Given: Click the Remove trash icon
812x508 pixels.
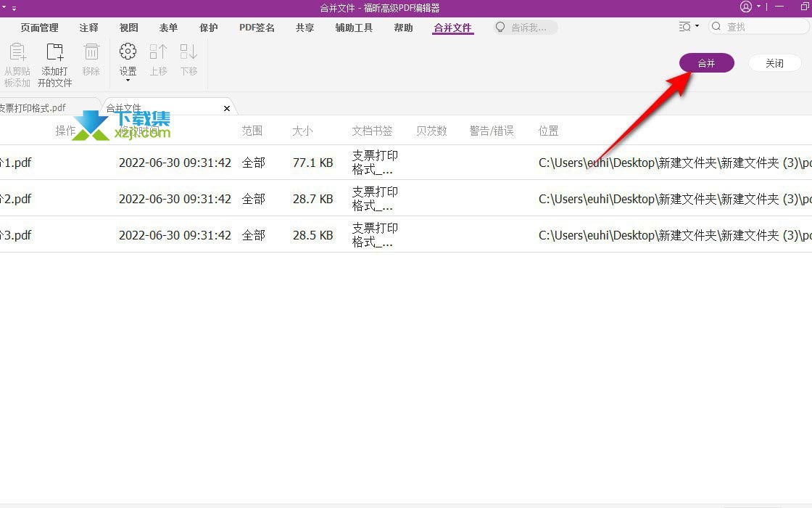Looking at the screenshot, I should (91, 52).
